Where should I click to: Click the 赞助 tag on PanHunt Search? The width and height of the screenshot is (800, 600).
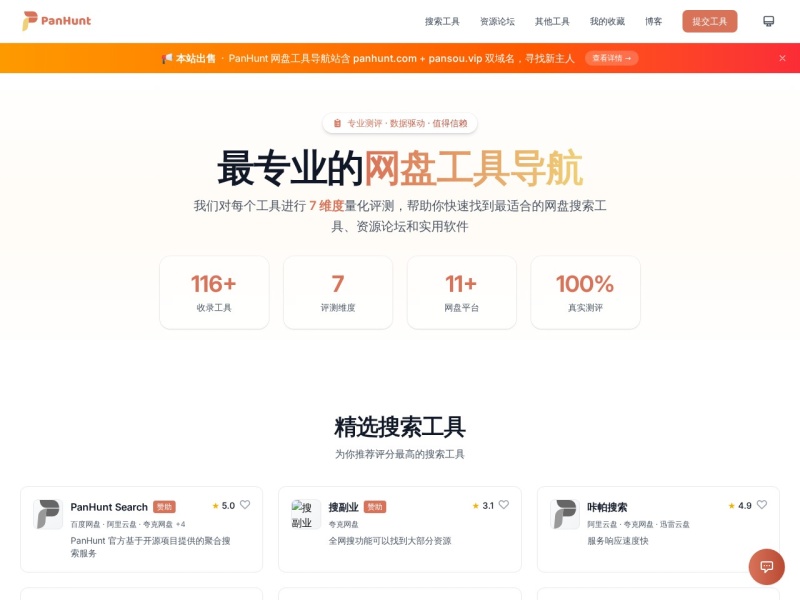pyautogui.click(x=164, y=507)
